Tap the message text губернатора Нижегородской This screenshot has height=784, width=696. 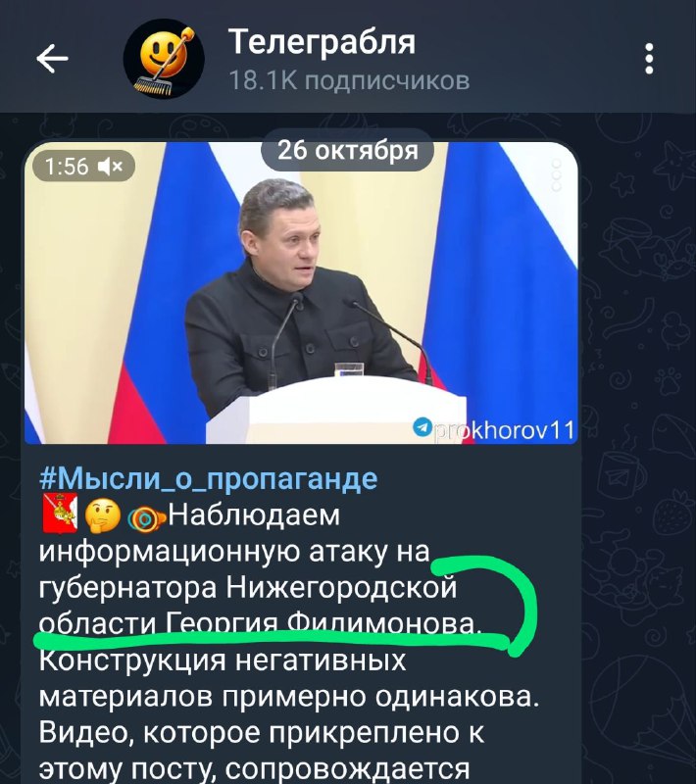(248, 588)
